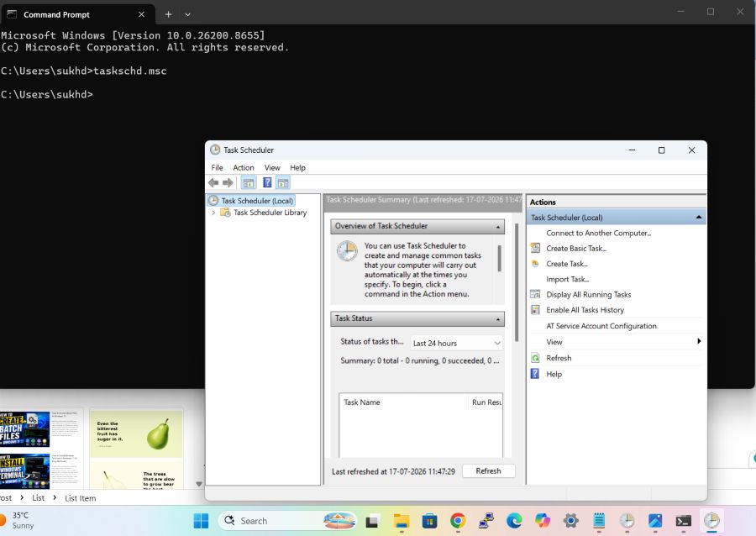Open Command Prompt tab dropdown chevron
The image size is (756, 536).
tap(187, 14)
